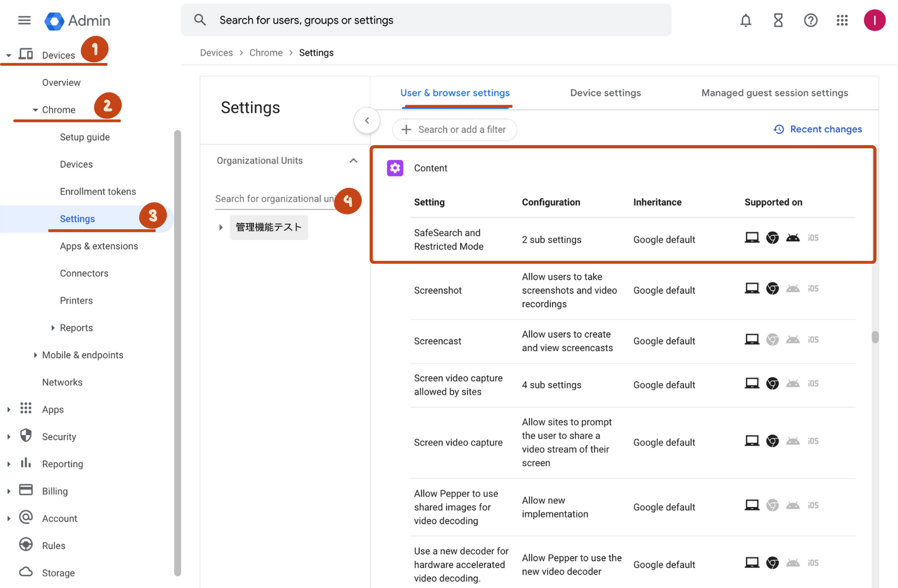Switch to the Device settings tab
Viewport: 898px width, 588px height.
605,93
